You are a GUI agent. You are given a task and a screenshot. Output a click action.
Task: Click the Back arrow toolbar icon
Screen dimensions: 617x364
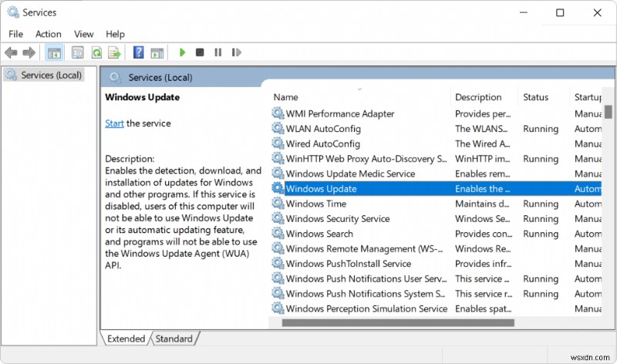point(11,52)
